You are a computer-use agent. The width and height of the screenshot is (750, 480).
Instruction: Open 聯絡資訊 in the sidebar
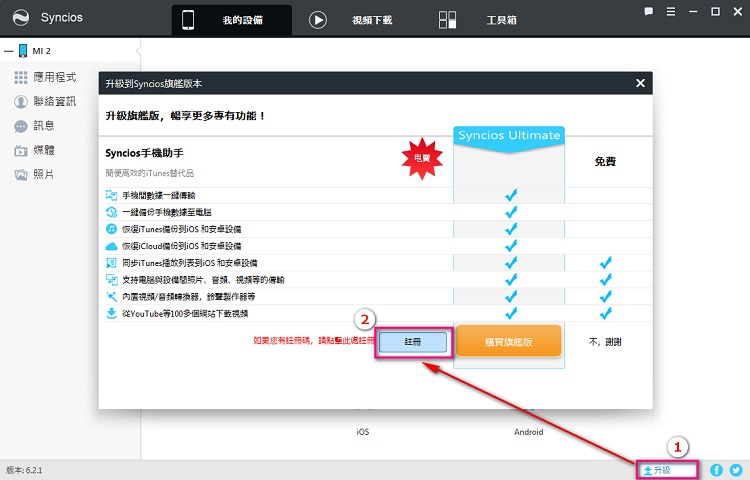point(55,101)
